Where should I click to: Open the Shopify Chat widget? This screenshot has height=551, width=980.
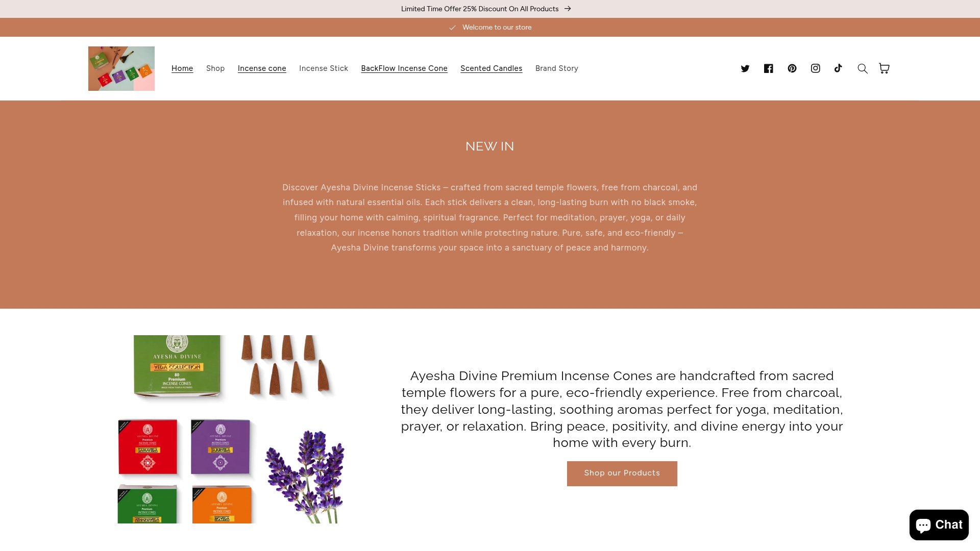(x=939, y=524)
